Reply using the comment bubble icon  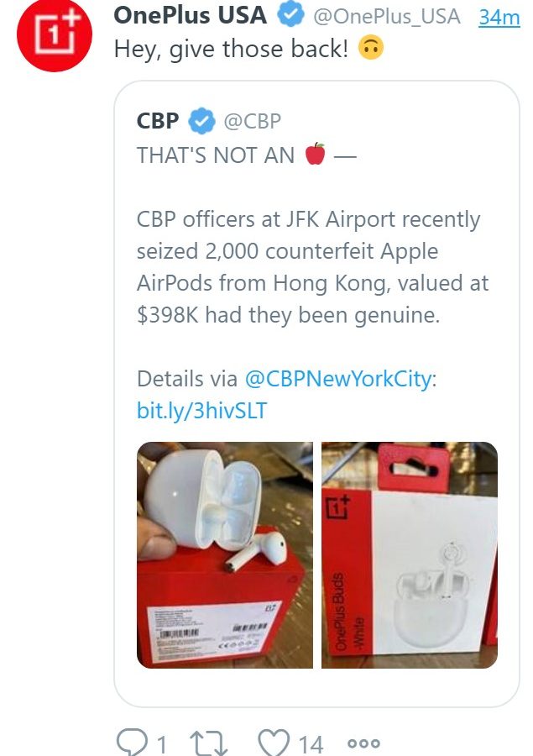tap(133, 742)
